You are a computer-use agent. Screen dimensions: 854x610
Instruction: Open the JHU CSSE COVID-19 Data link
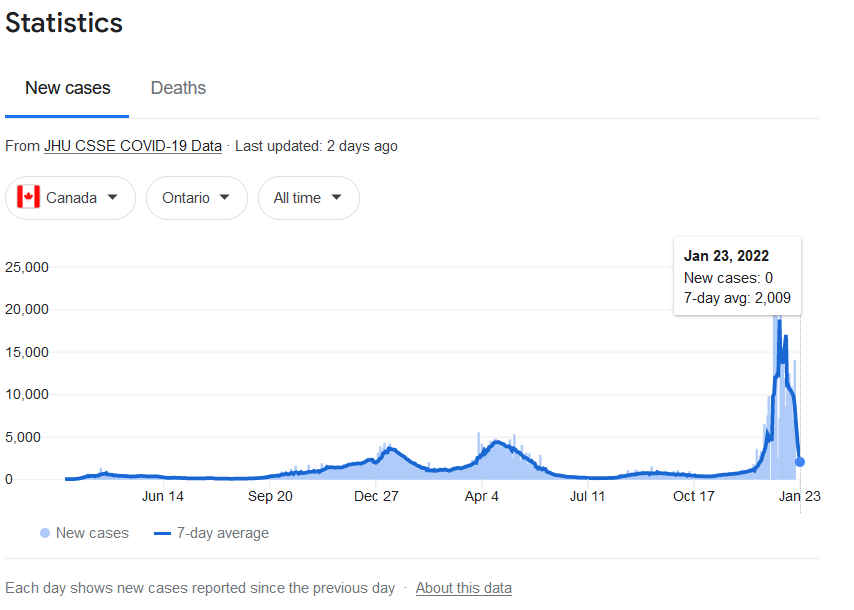point(132,146)
